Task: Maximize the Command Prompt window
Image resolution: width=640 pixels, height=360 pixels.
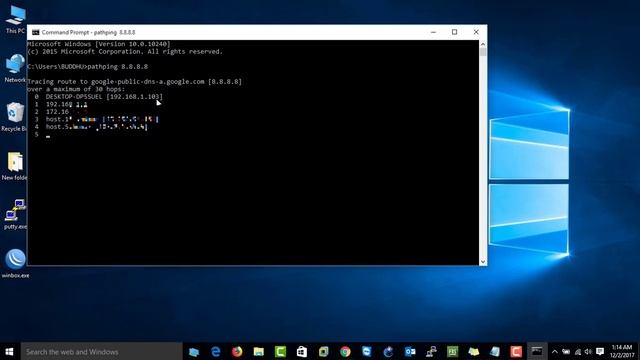Action: point(454,32)
